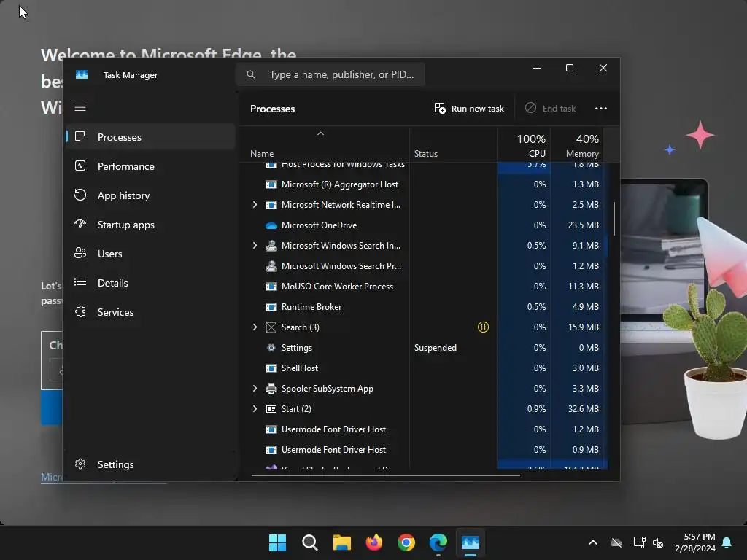Screen dimensions: 747x560
Task: Select the MoUSO Core Worker Process icon
Action: 271,287
